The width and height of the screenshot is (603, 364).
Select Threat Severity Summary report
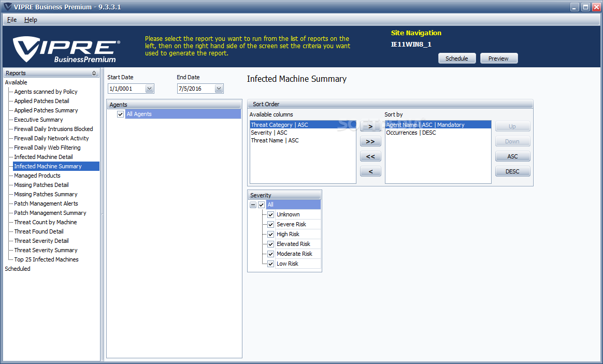[x=46, y=250]
